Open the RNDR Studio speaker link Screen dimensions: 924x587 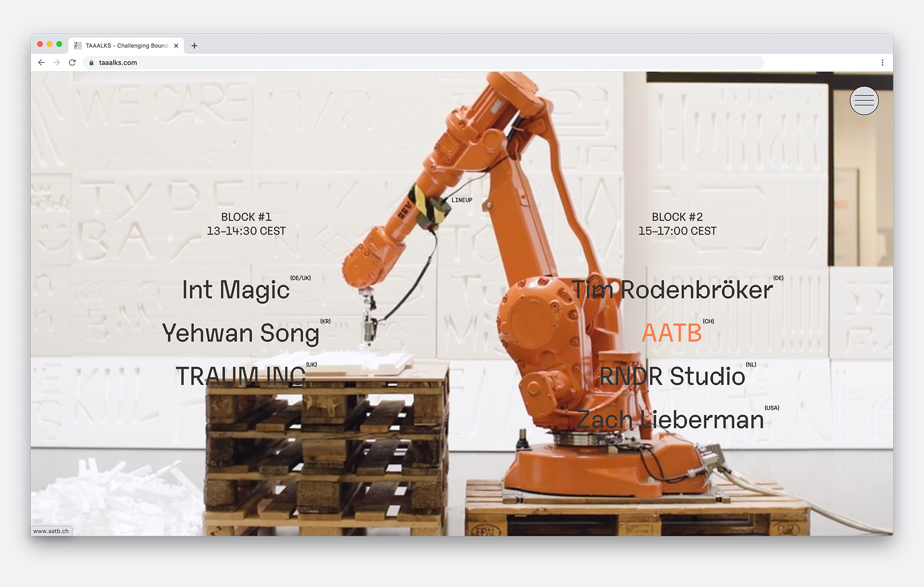[672, 376]
